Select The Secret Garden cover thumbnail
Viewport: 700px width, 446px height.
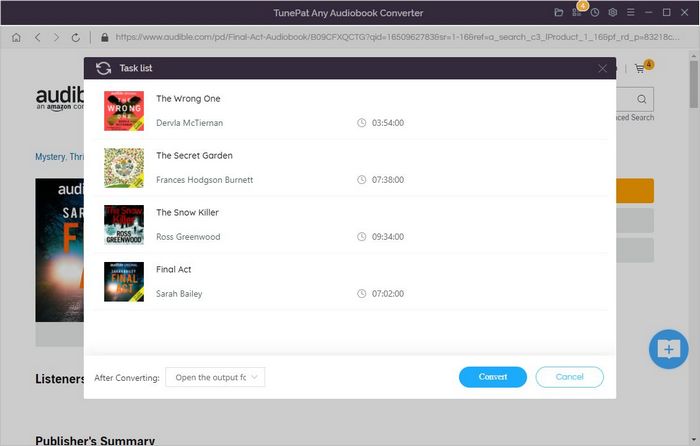pos(124,168)
